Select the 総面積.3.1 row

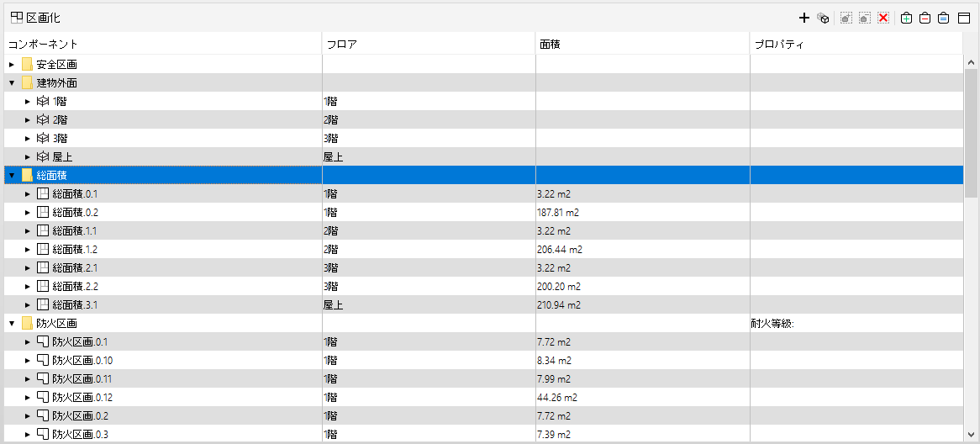pos(482,305)
